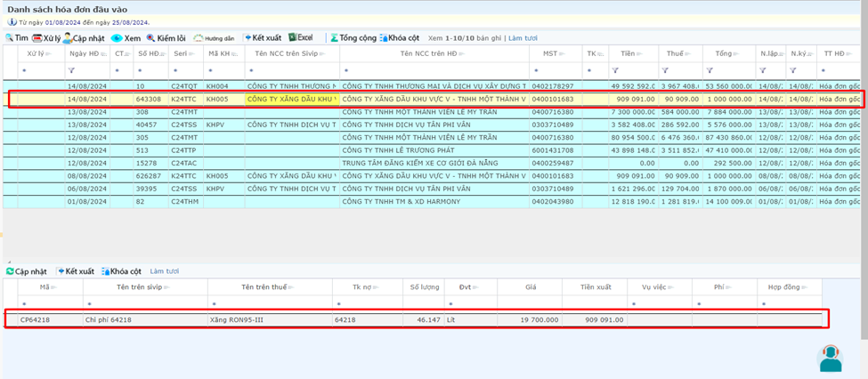This screenshot has width=868, height=379.
Task: Click the Xử lý toolbar icon
Action: click(x=37, y=38)
